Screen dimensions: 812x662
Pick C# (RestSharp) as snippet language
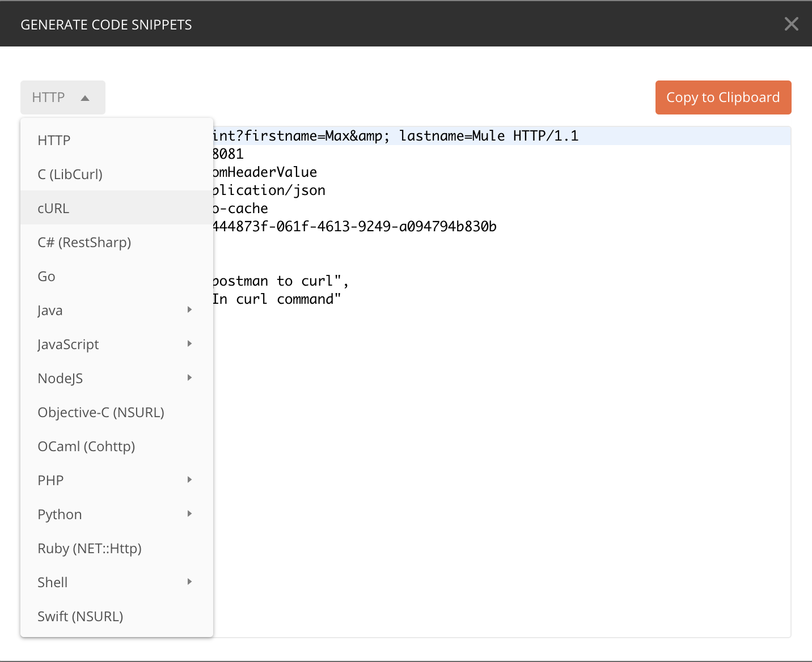[x=84, y=243]
